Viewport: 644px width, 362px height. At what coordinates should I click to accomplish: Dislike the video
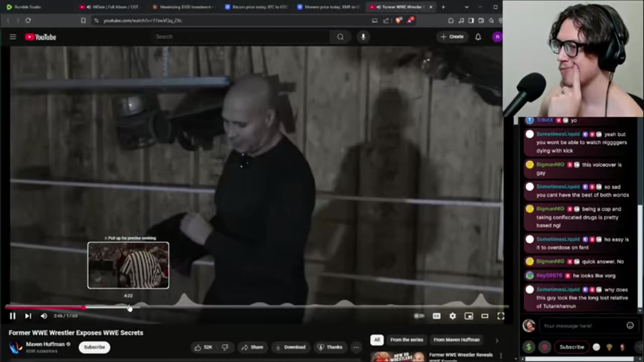[x=225, y=347]
